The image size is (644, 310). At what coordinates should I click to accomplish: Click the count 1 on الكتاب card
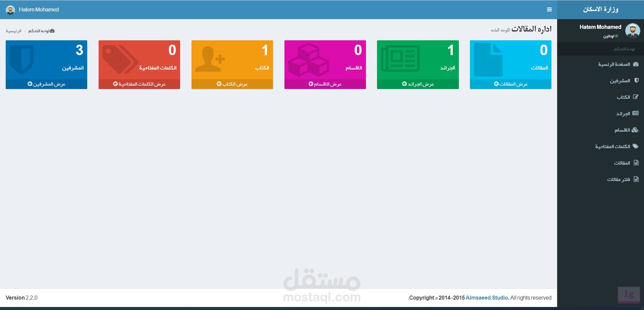click(x=265, y=50)
